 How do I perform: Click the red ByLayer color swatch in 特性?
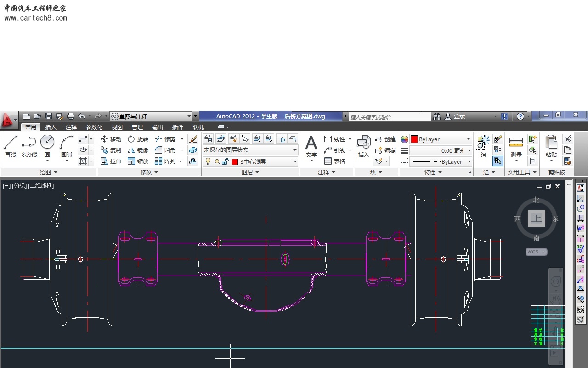click(x=414, y=139)
